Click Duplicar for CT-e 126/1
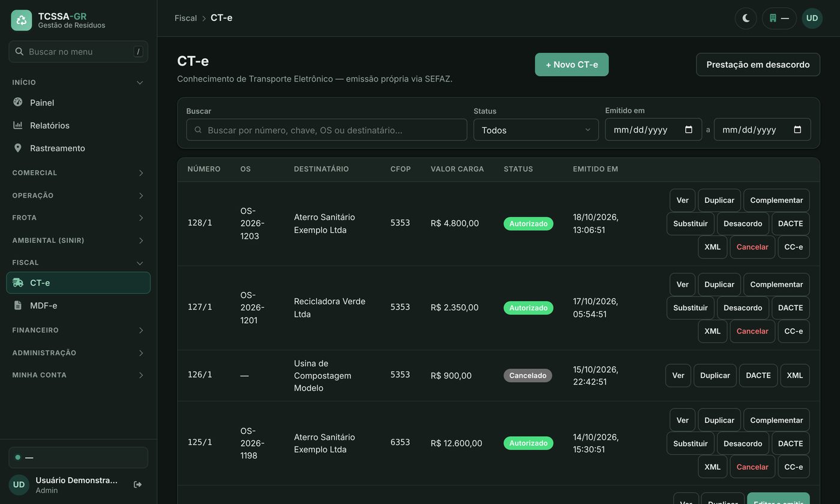Viewport: 840px width, 504px height. (715, 376)
